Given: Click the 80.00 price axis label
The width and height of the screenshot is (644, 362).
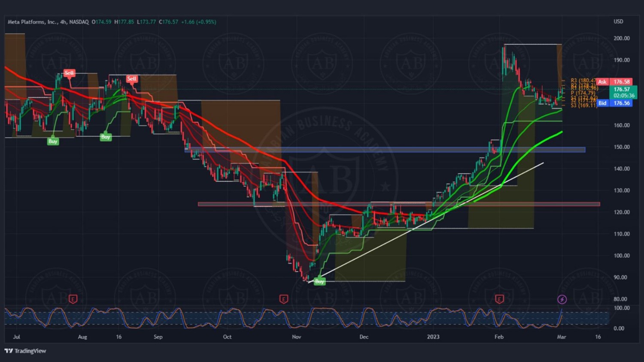Looking at the screenshot, I should [620, 299].
